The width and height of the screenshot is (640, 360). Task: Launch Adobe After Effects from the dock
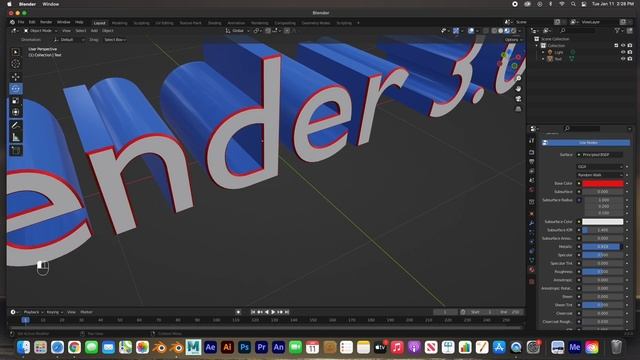[x=210, y=347]
